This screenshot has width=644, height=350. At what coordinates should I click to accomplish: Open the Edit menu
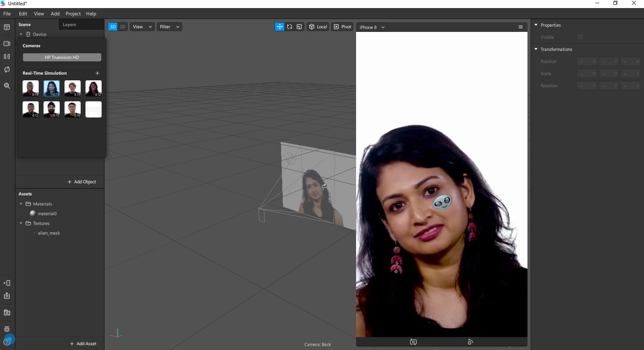pos(23,14)
